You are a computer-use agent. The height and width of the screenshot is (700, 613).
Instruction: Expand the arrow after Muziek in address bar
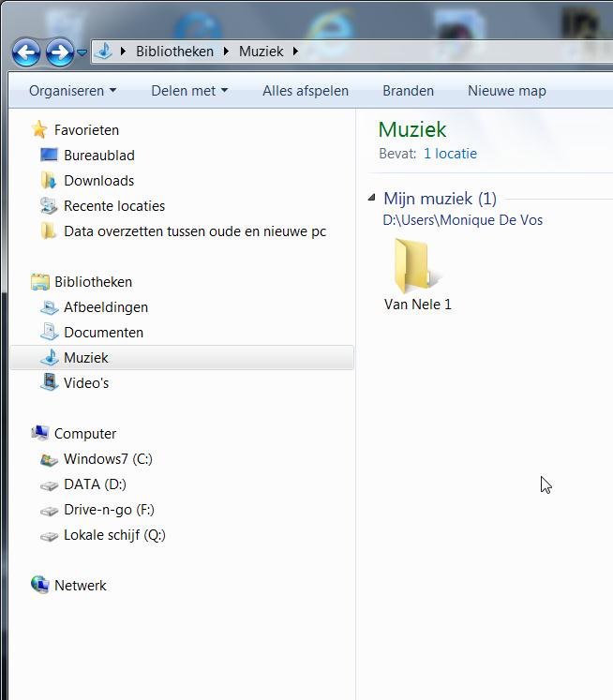point(295,52)
